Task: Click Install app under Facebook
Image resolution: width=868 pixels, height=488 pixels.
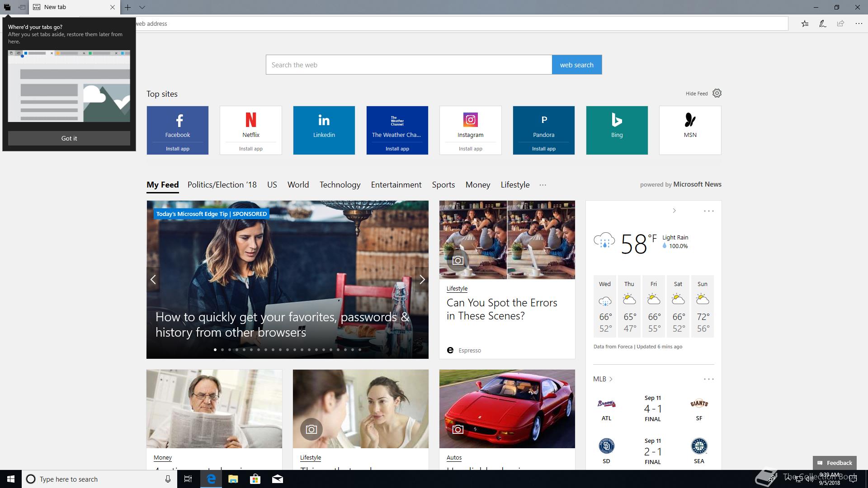Action: pyautogui.click(x=178, y=149)
